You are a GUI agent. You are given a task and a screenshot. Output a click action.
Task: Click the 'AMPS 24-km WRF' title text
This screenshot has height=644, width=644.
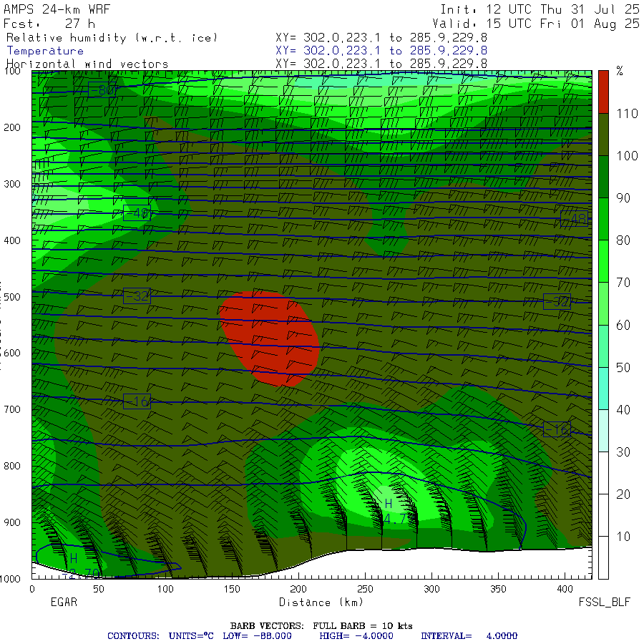(57, 9)
